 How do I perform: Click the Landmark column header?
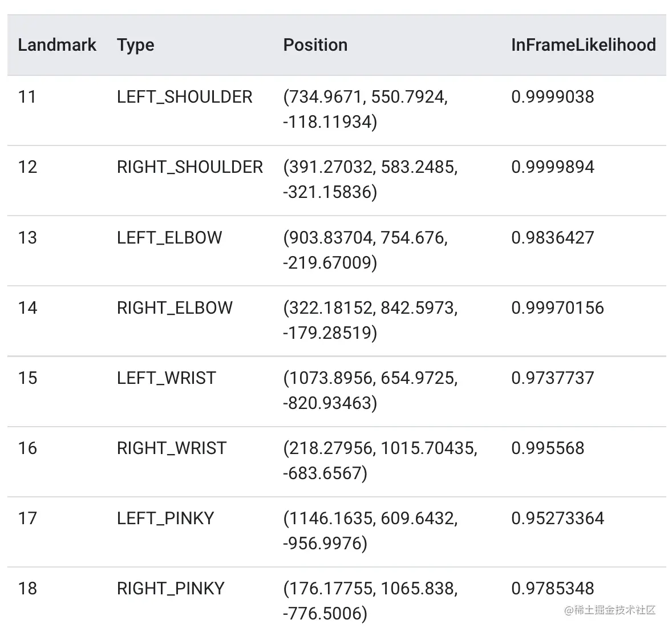click(57, 45)
